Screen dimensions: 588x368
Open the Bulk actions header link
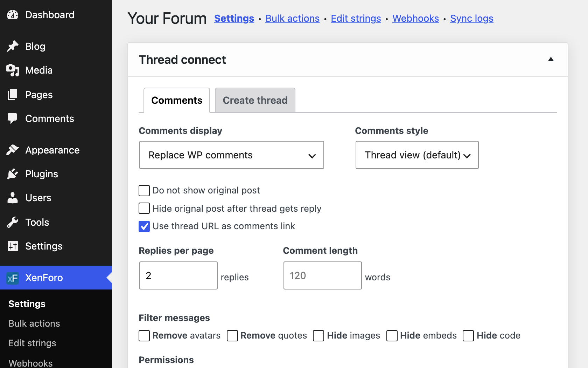(293, 18)
